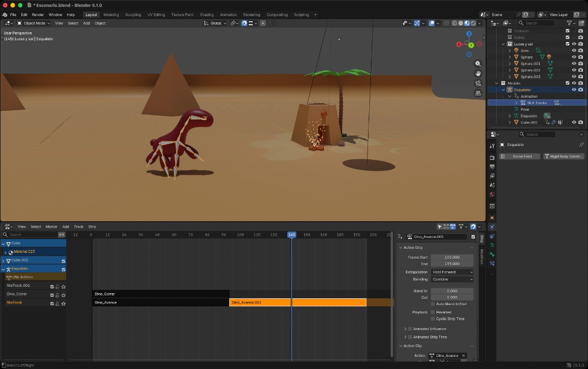Clear the Dino_Avance action with X
Screen dimensions: 588x369
464,356
